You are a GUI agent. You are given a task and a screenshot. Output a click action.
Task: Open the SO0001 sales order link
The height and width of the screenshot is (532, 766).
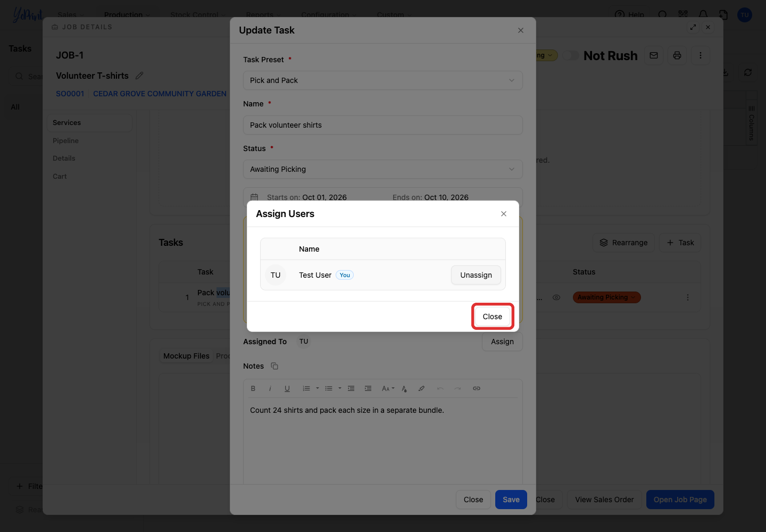(70, 94)
